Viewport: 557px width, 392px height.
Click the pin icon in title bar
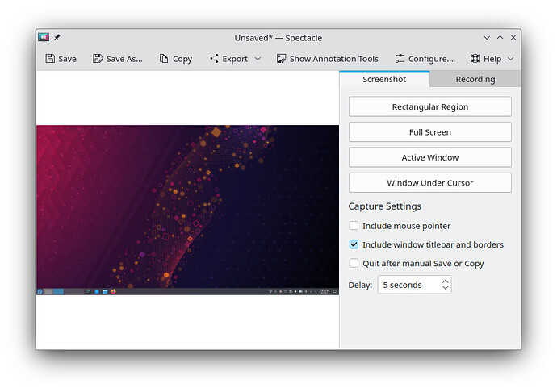57,37
